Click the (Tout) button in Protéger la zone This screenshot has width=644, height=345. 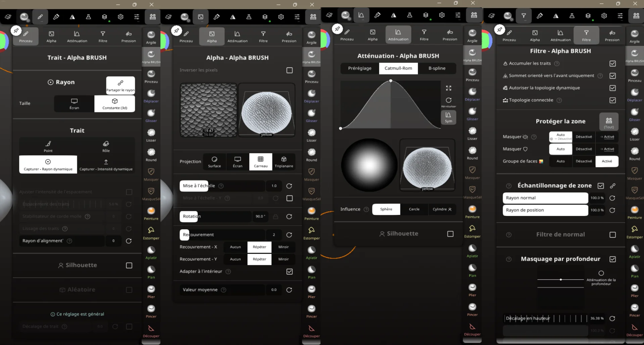(x=609, y=122)
